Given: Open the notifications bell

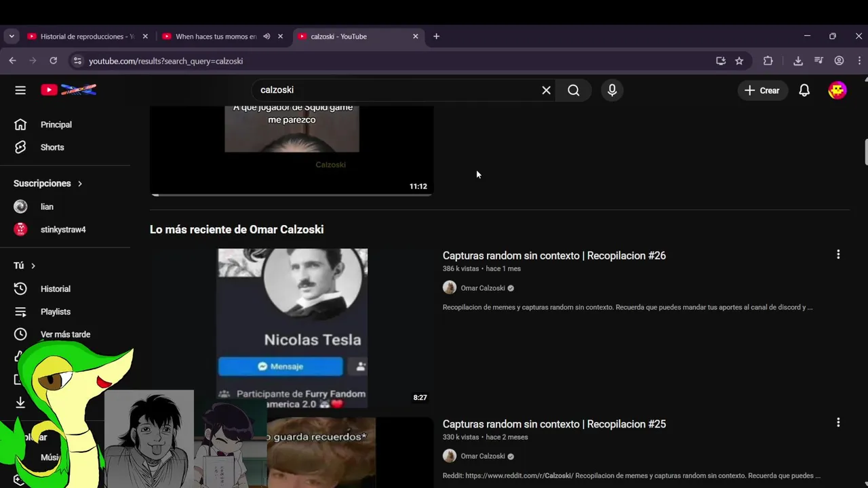Looking at the screenshot, I should tap(804, 90).
